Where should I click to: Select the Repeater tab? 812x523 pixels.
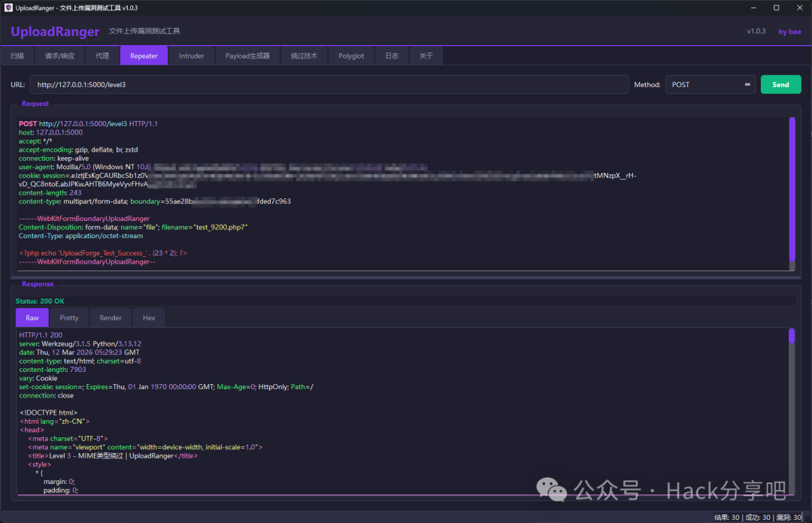(144, 56)
